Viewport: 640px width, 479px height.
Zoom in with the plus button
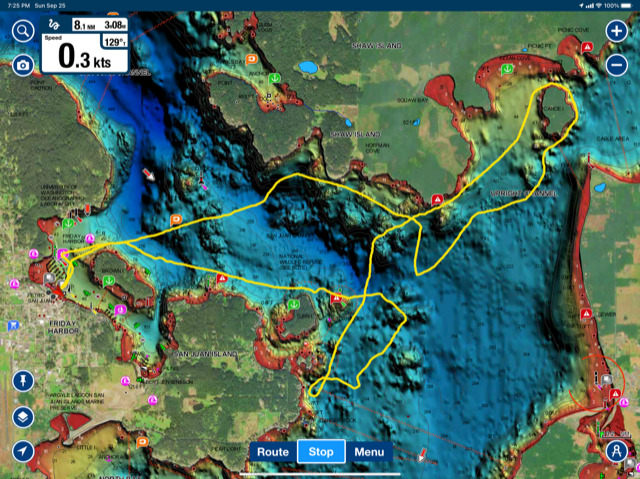[616, 31]
